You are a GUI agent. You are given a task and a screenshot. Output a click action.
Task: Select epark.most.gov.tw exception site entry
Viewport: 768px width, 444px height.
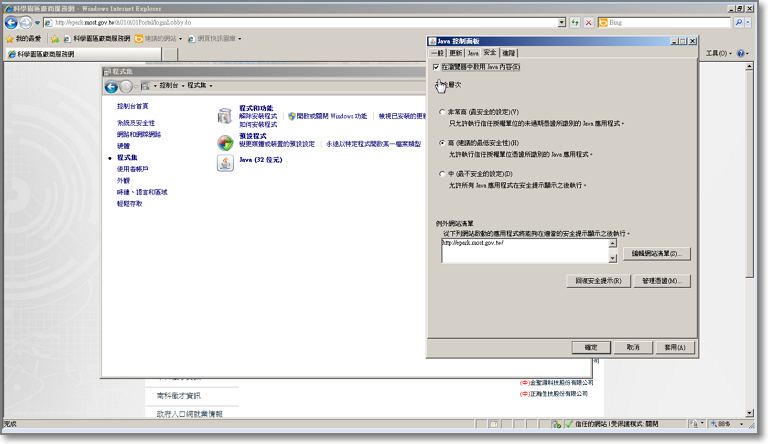[x=473, y=243]
